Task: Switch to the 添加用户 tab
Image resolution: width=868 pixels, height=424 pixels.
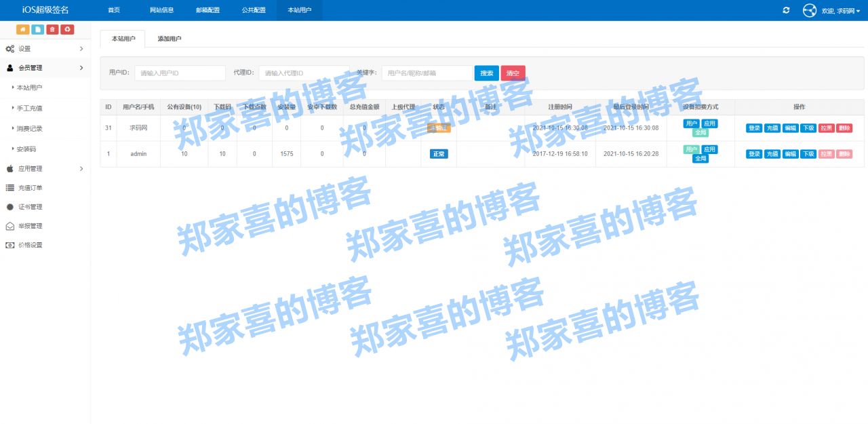Action: click(x=170, y=39)
